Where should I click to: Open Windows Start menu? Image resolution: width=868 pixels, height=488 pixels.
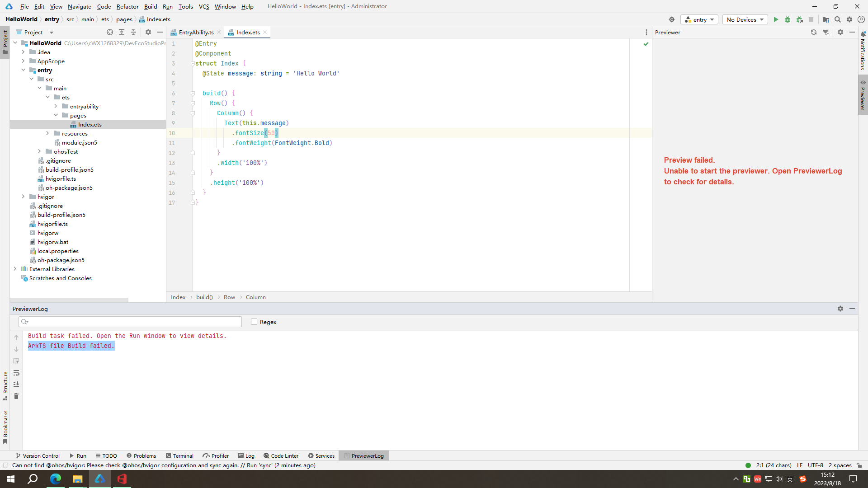11,479
